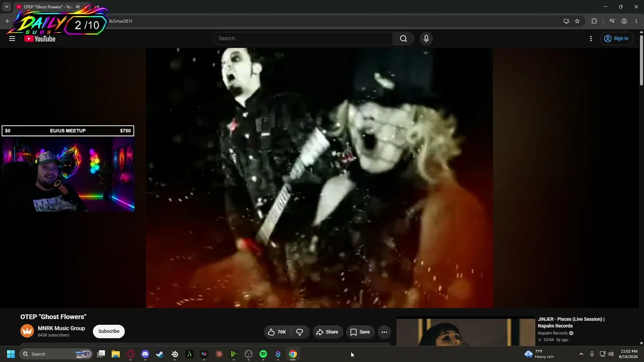Like the video with thumbs-up button
The height and width of the screenshot is (362, 644).
tap(277, 332)
